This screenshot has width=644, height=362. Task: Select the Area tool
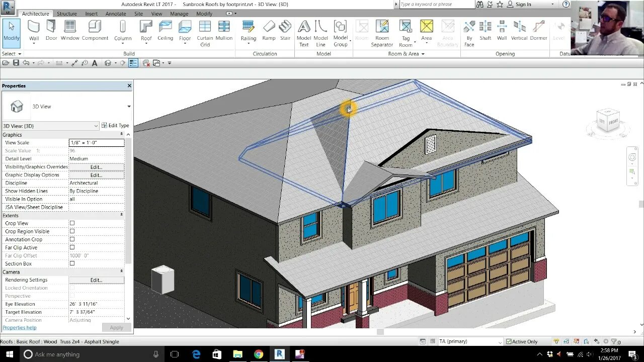[426, 31]
